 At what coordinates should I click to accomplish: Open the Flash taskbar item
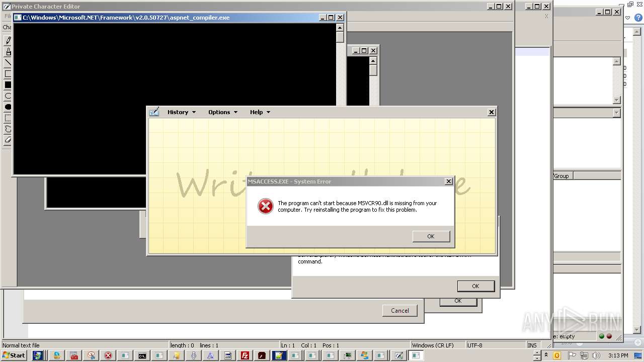pyautogui.click(x=262, y=355)
